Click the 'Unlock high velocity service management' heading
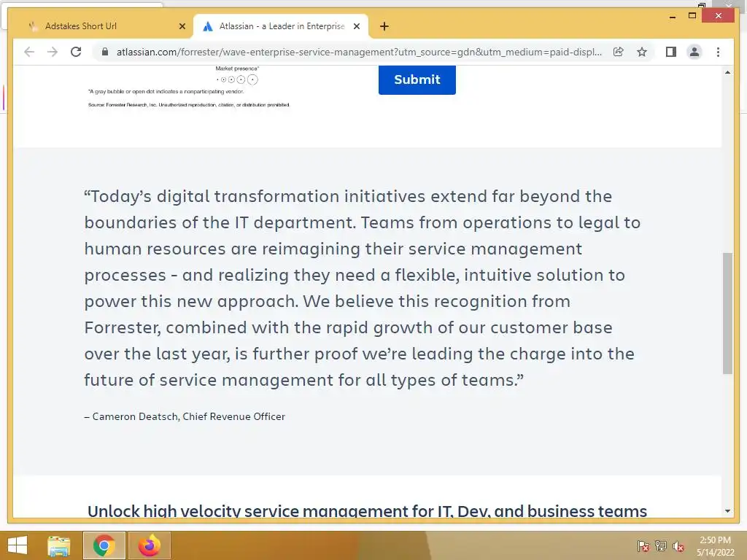The height and width of the screenshot is (560, 747). 368,510
